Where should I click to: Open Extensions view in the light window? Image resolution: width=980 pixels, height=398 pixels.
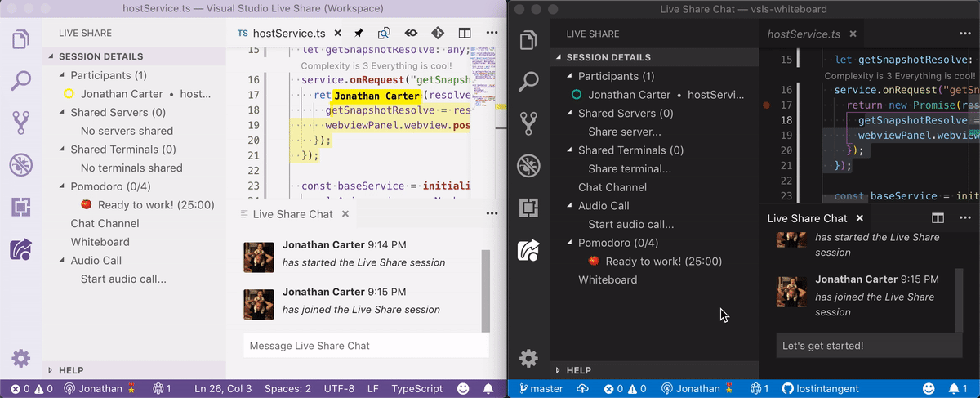tap(20, 207)
